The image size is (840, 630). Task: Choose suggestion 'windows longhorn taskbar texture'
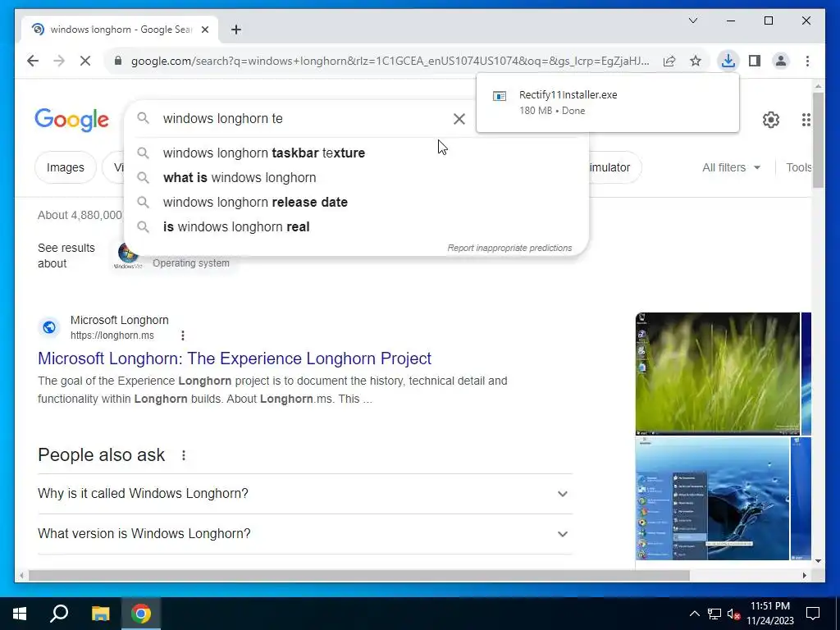pos(356,153)
